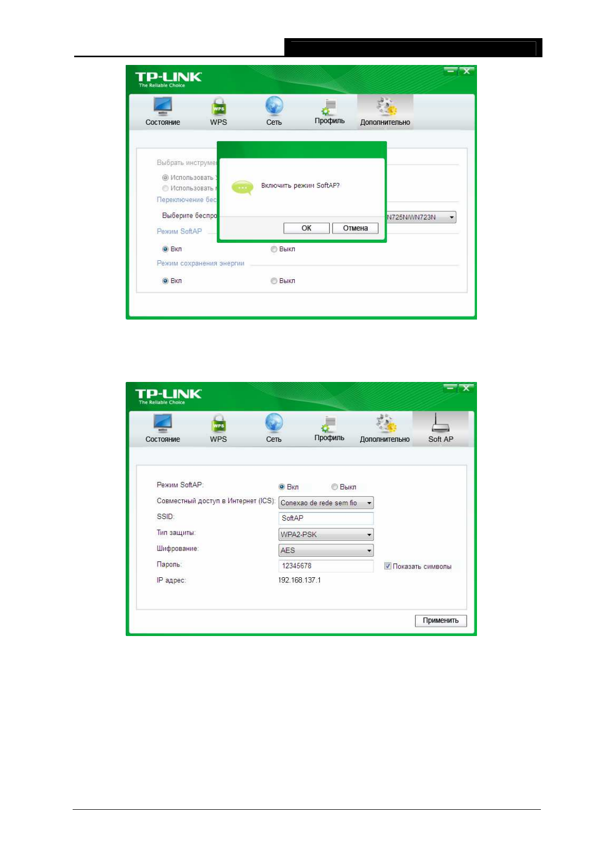613x868 pixels.
Task: Switch to Состояние tab in upper window
Action: point(162,112)
